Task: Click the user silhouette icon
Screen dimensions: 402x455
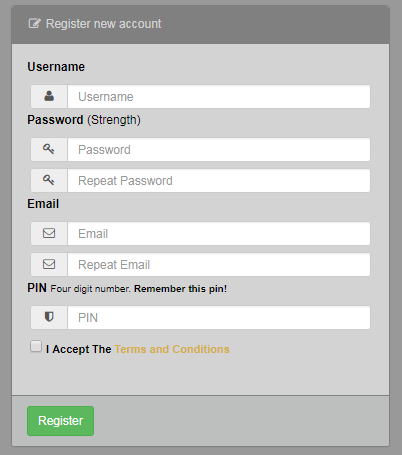Action: point(49,96)
